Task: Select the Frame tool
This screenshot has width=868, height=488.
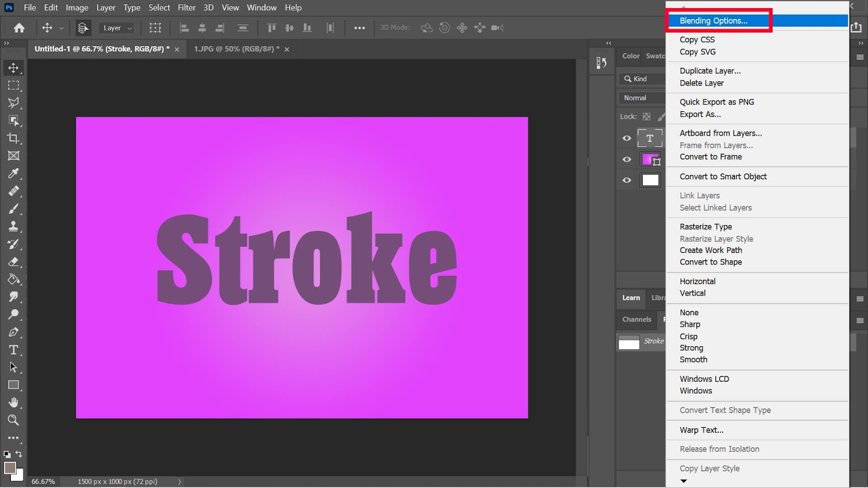Action: click(14, 156)
